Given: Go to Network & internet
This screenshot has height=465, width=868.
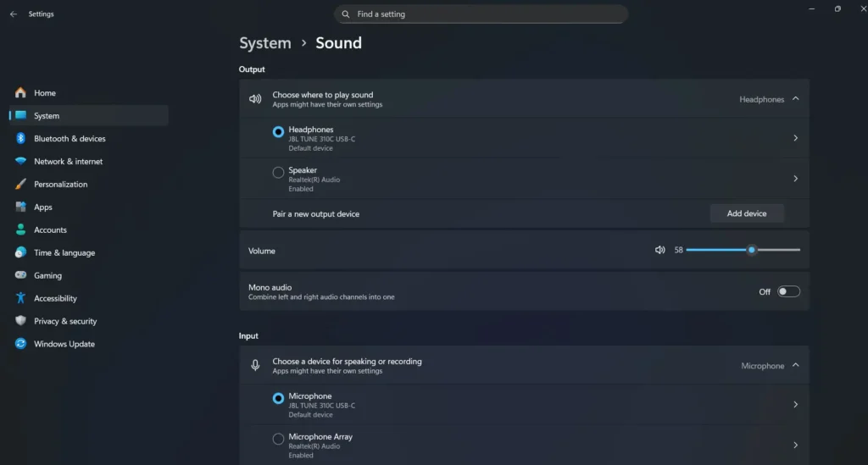Looking at the screenshot, I should [88, 161].
